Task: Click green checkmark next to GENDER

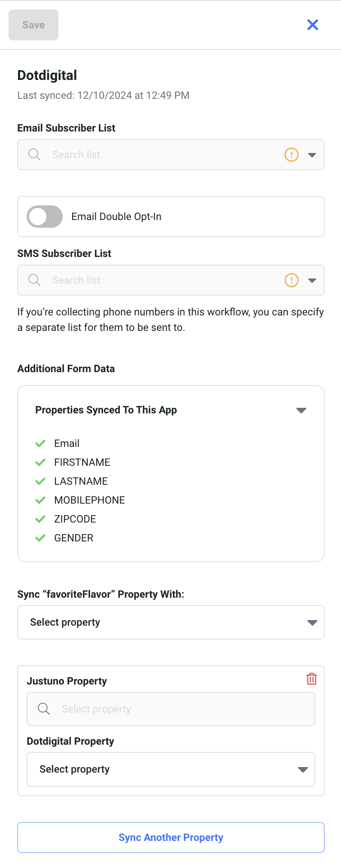Action: click(x=40, y=538)
